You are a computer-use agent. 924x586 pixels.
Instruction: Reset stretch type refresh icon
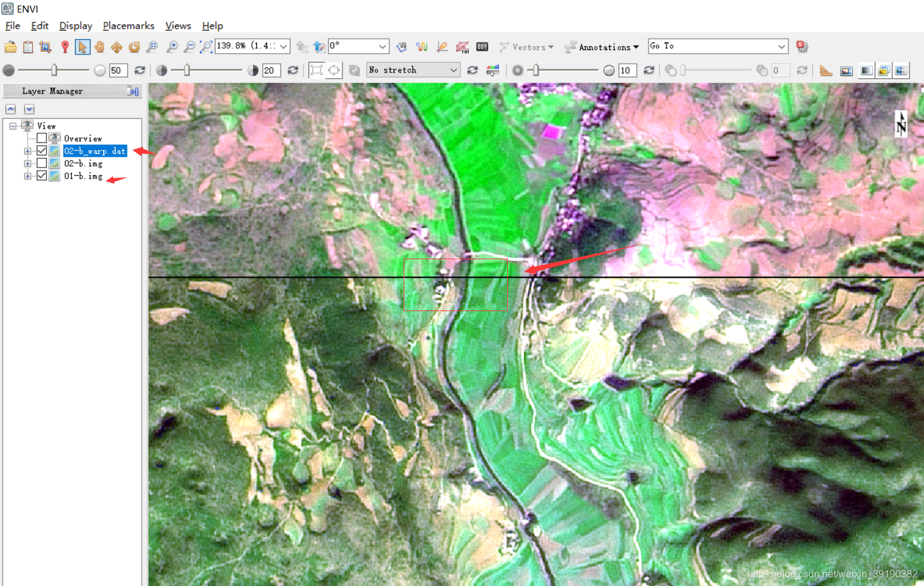(472, 70)
